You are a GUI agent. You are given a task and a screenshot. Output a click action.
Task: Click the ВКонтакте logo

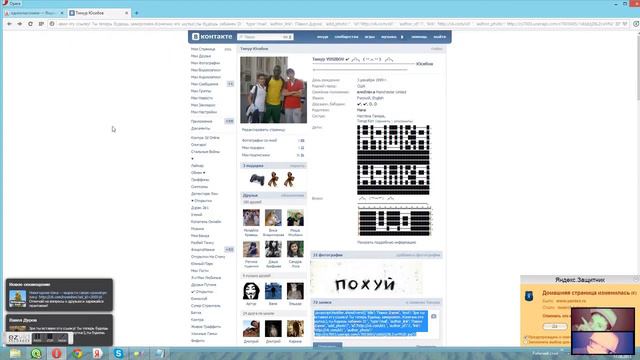click(x=212, y=37)
